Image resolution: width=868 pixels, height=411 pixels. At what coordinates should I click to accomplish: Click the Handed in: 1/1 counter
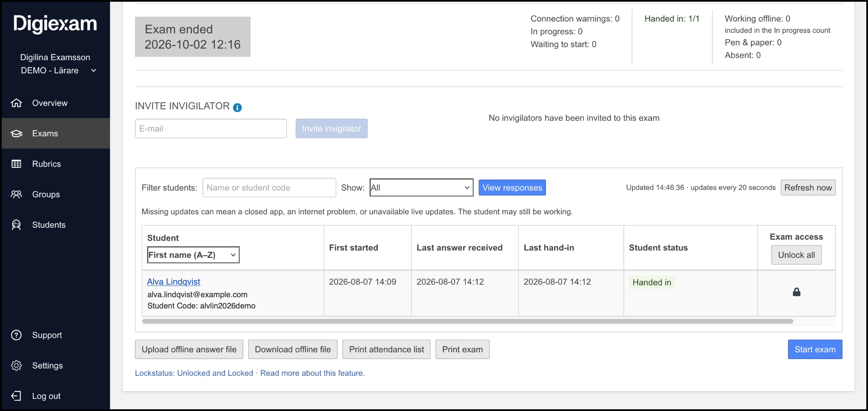tap(672, 19)
